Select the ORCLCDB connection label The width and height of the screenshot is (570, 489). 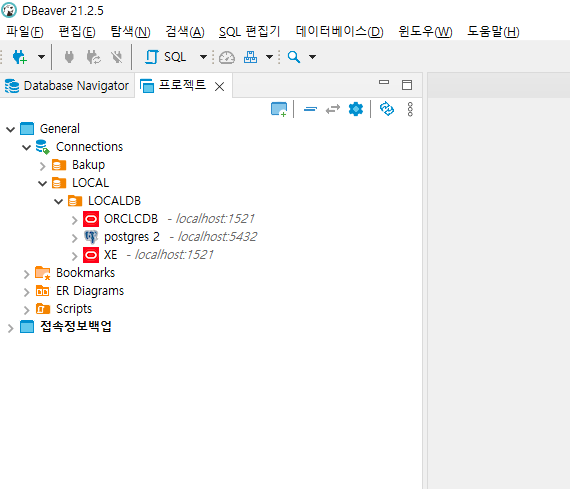pos(131,219)
